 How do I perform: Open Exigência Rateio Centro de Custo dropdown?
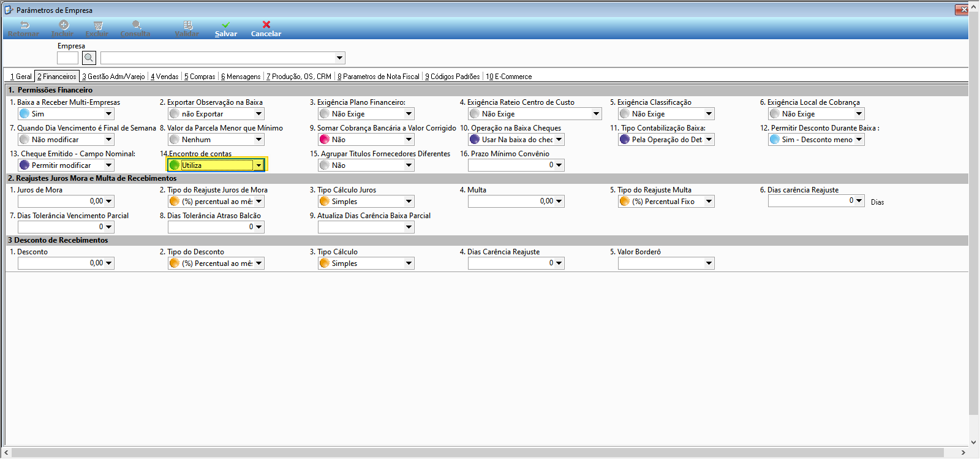pyautogui.click(x=596, y=114)
